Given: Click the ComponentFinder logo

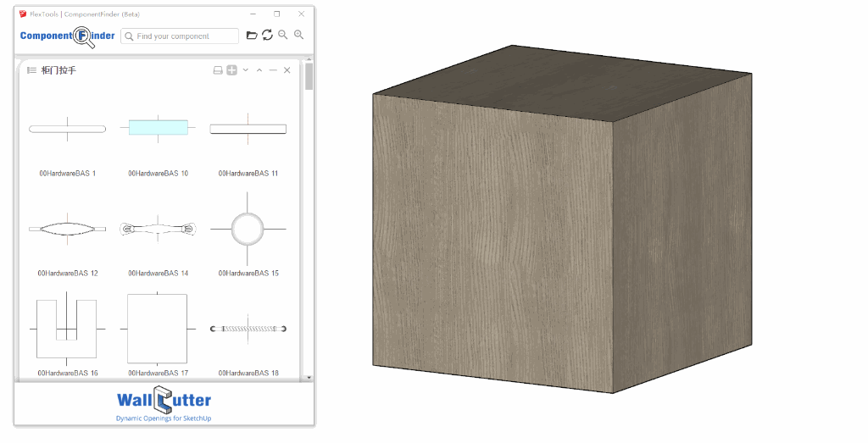Looking at the screenshot, I should pos(67,36).
